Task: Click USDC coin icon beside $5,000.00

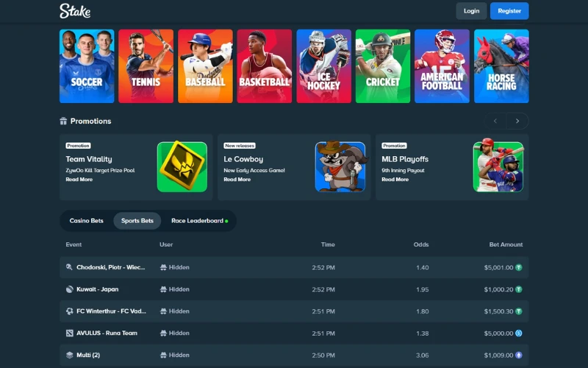Action: [x=519, y=333]
